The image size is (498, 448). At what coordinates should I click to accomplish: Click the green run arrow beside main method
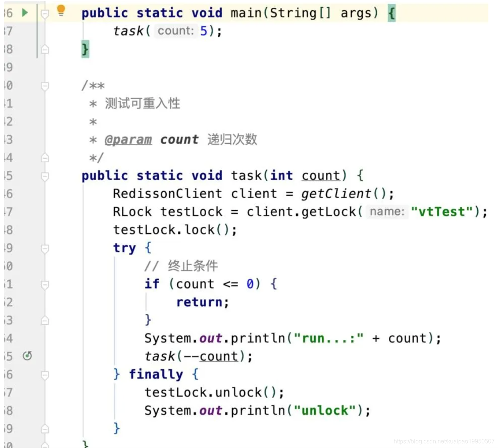(24, 12)
